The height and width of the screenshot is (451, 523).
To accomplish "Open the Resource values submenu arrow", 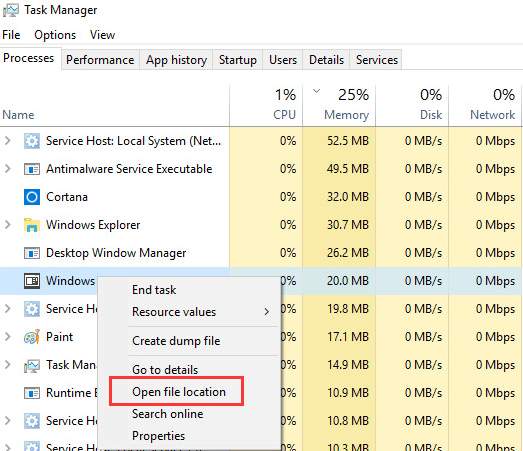I will coord(267,312).
